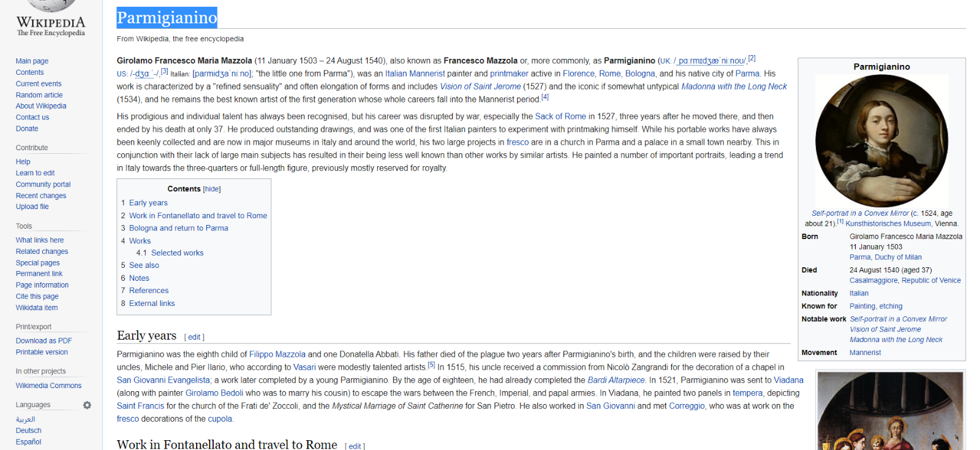Open the Languages settings gear icon

87,405
